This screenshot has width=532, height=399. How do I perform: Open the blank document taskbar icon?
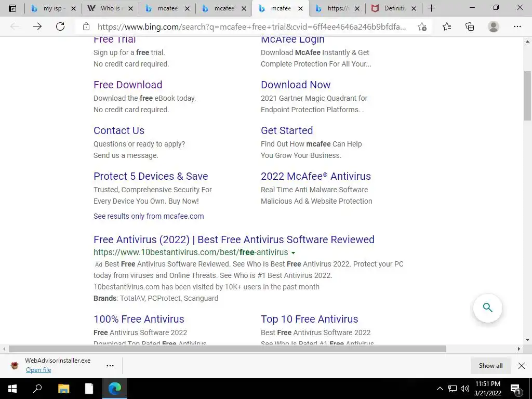(89, 389)
